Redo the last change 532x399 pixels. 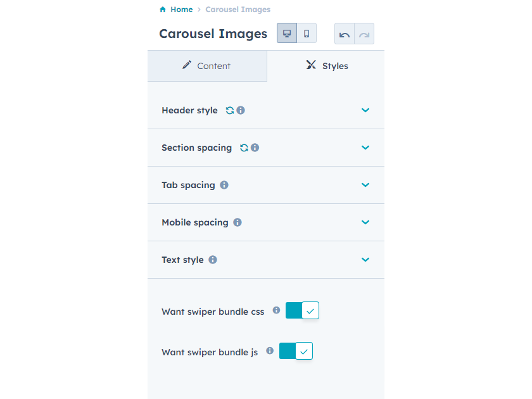click(x=364, y=33)
